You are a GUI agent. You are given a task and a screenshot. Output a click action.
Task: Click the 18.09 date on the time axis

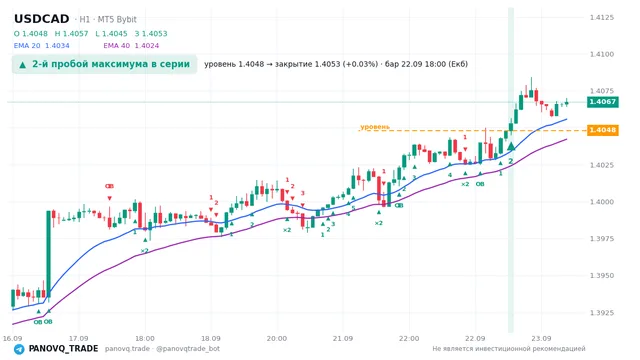point(211,338)
